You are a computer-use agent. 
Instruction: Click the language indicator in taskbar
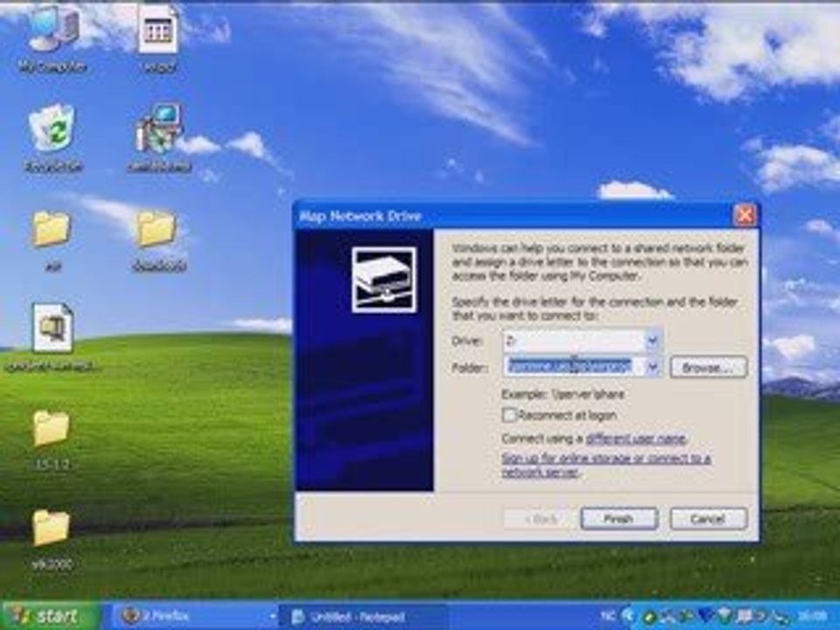(607, 616)
